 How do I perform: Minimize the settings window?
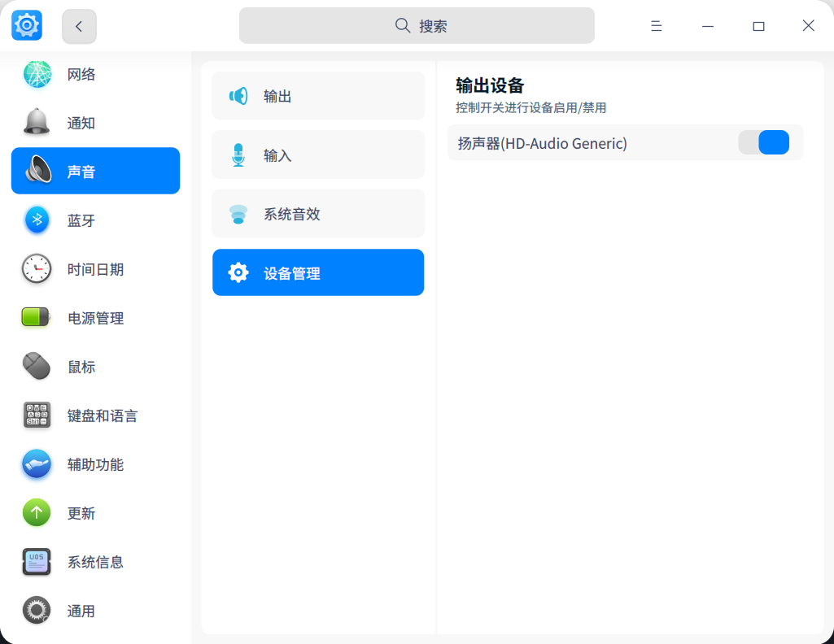(707, 25)
